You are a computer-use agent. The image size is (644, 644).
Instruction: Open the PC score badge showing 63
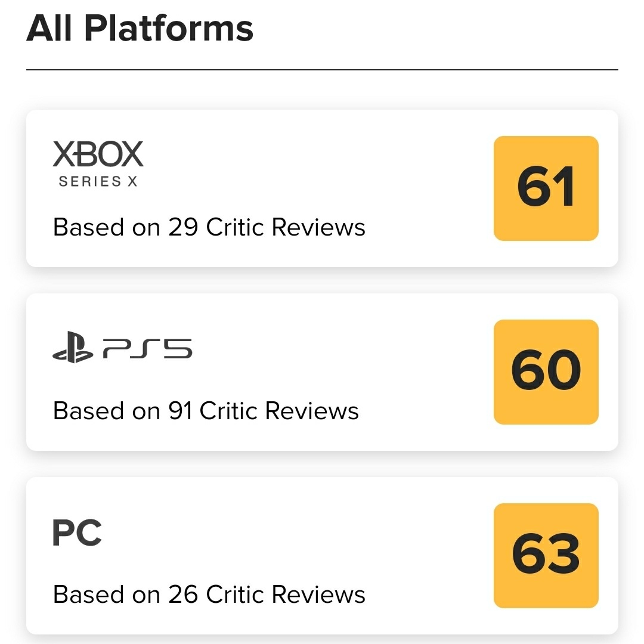point(546,556)
